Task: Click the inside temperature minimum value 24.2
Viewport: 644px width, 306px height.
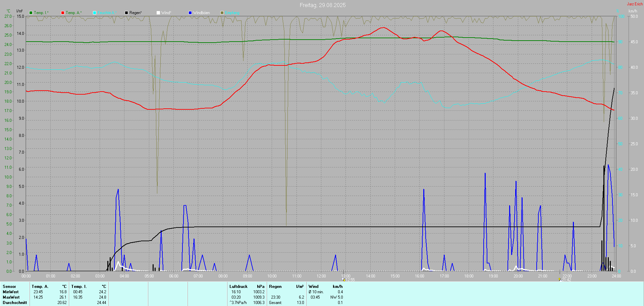Action: click(103, 292)
